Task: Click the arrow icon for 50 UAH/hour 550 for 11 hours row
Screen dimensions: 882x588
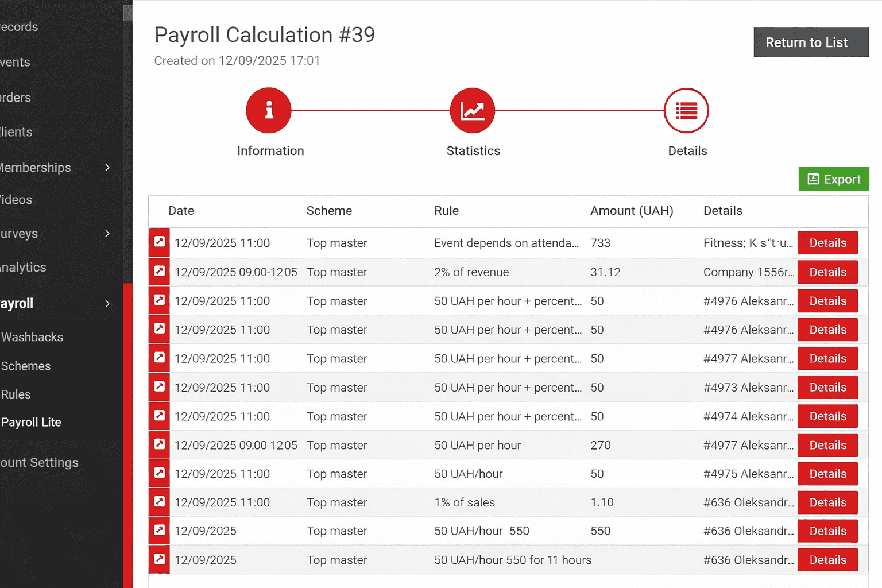Action: point(159,559)
